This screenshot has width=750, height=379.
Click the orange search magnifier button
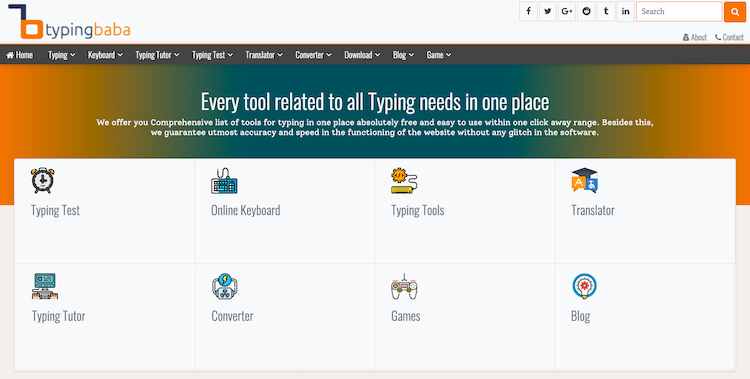pyautogui.click(x=735, y=12)
